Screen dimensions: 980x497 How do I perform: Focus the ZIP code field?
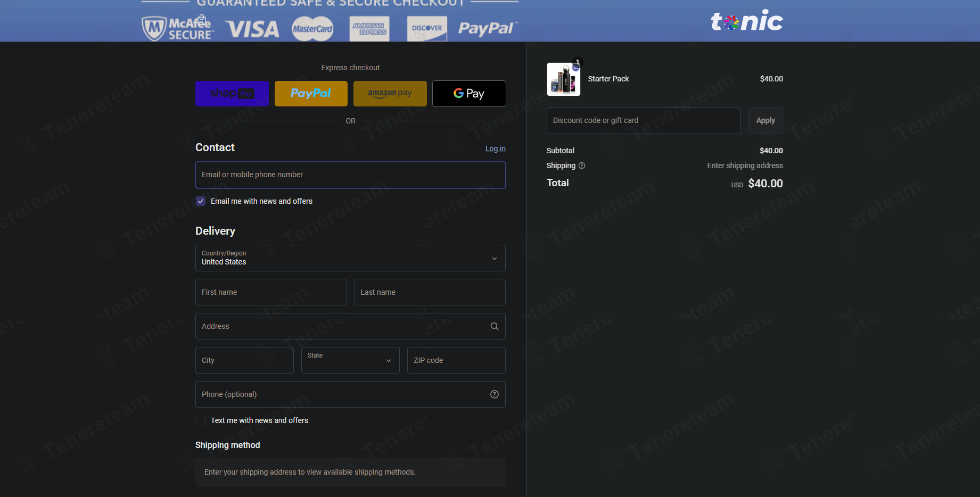[x=456, y=360]
